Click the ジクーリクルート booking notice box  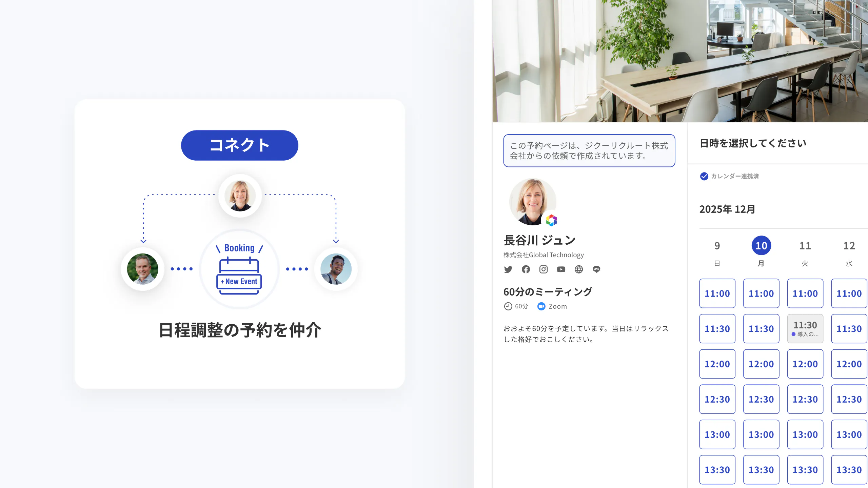(x=589, y=151)
